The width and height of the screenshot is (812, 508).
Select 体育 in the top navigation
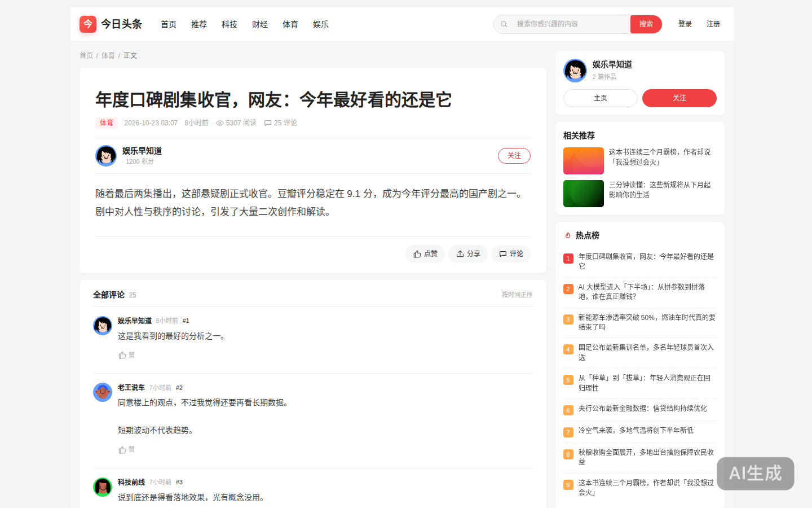[290, 24]
